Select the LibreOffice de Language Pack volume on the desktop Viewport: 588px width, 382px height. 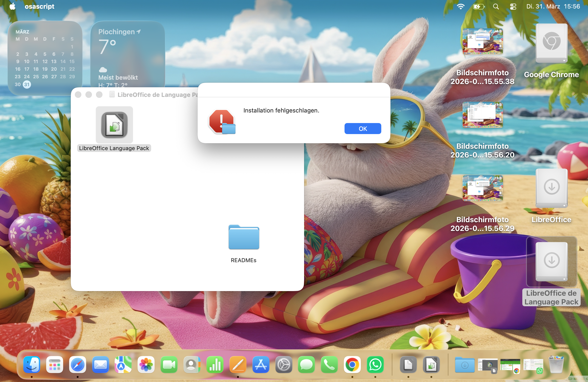(551, 262)
